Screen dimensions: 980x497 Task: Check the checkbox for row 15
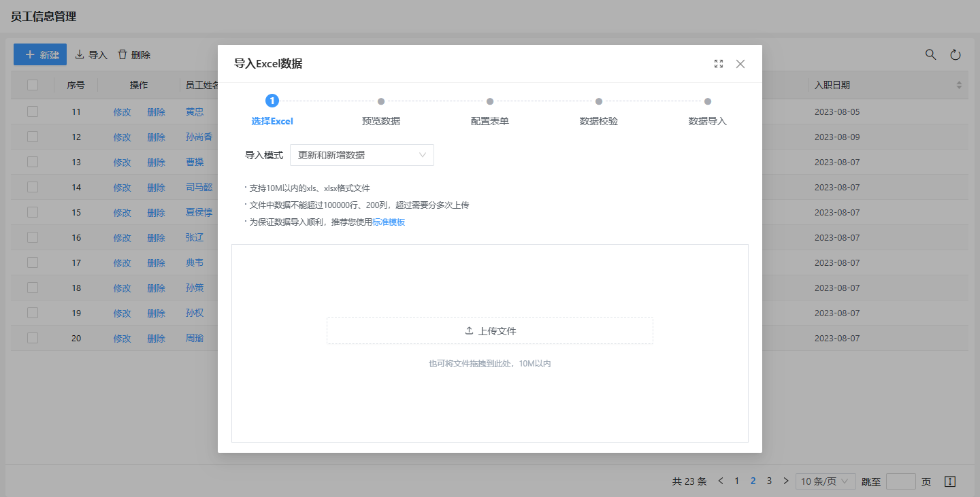point(33,212)
